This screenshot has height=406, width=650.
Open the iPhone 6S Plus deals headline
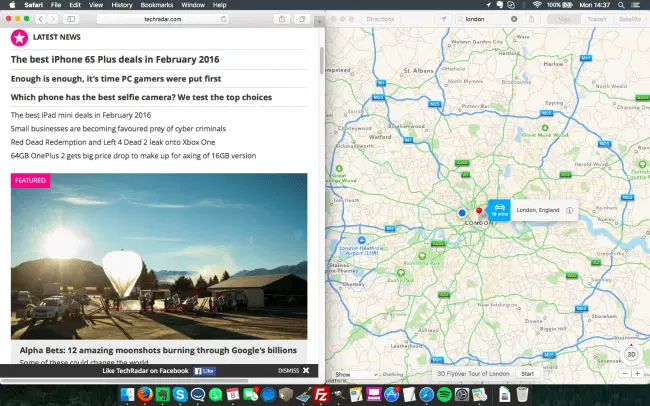point(115,59)
